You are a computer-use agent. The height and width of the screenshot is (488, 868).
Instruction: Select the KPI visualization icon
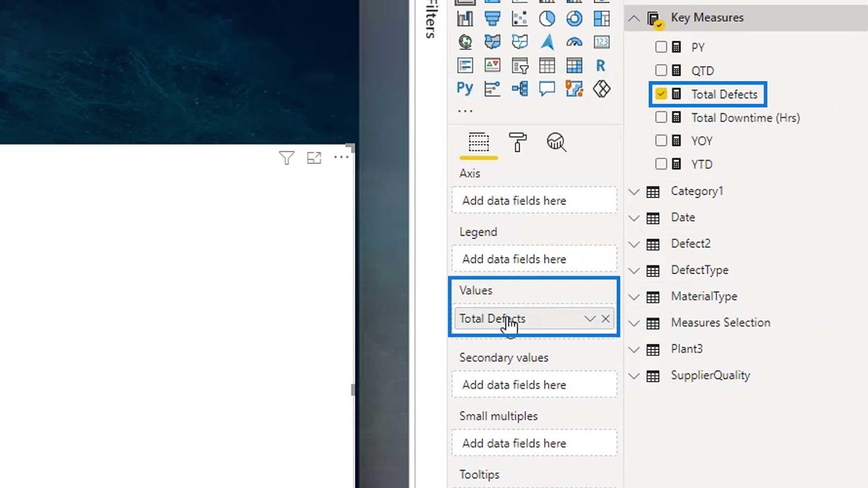pyautogui.click(x=492, y=65)
